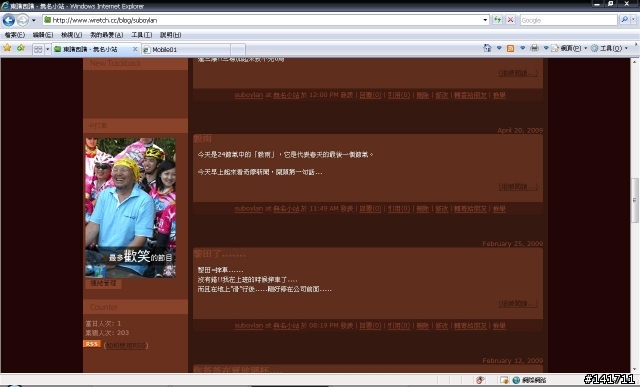Open a new blank tab
Screen dimensions: 640x387
[x=238, y=49]
